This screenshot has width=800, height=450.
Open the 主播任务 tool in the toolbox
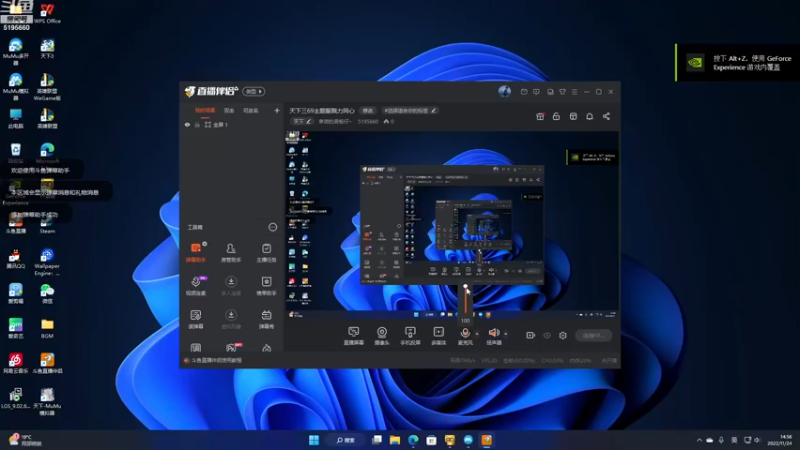click(266, 252)
